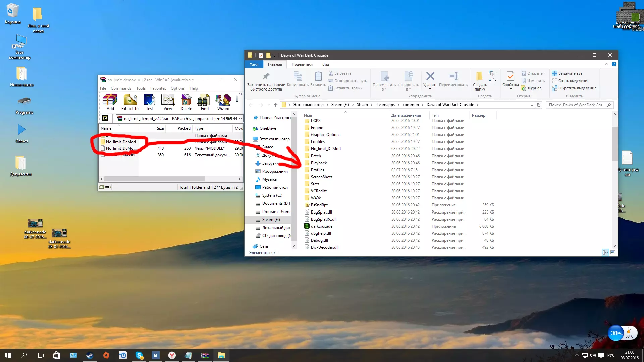Click Обратить выделение button
The height and width of the screenshot is (362, 644).
[x=577, y=88]
